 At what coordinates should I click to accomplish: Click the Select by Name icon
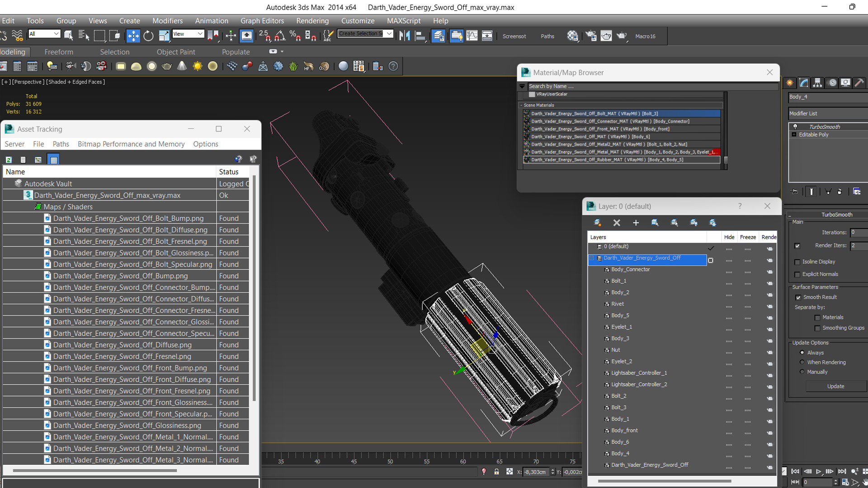click(84, 36)
